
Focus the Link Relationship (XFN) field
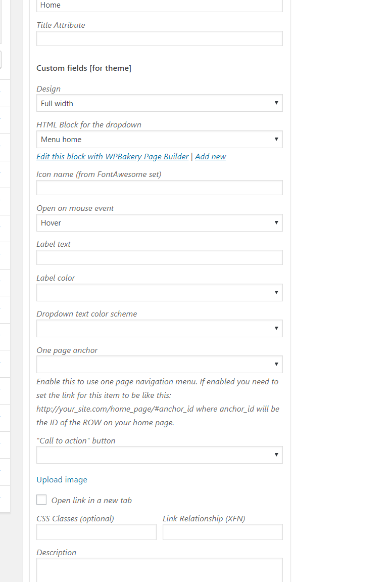(222, 532)
